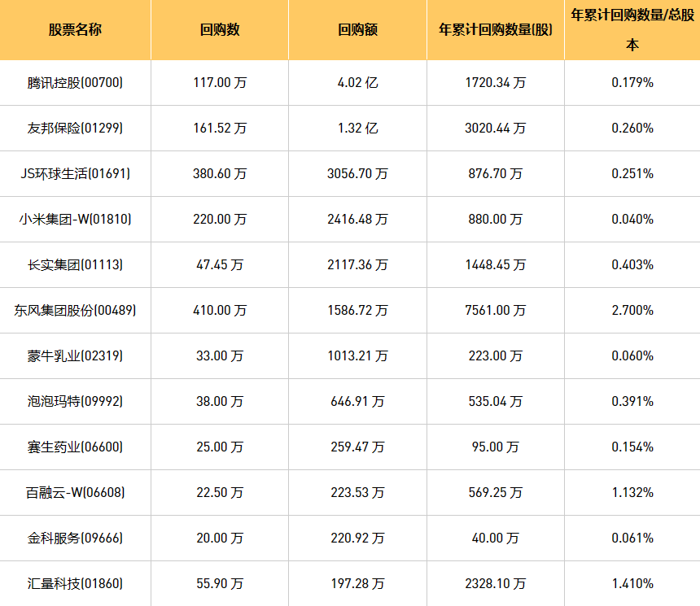Screen dimensions: 700x606
Task: Select the 蒙牛乳业(02319) stock name
Action: pos(75,355)
